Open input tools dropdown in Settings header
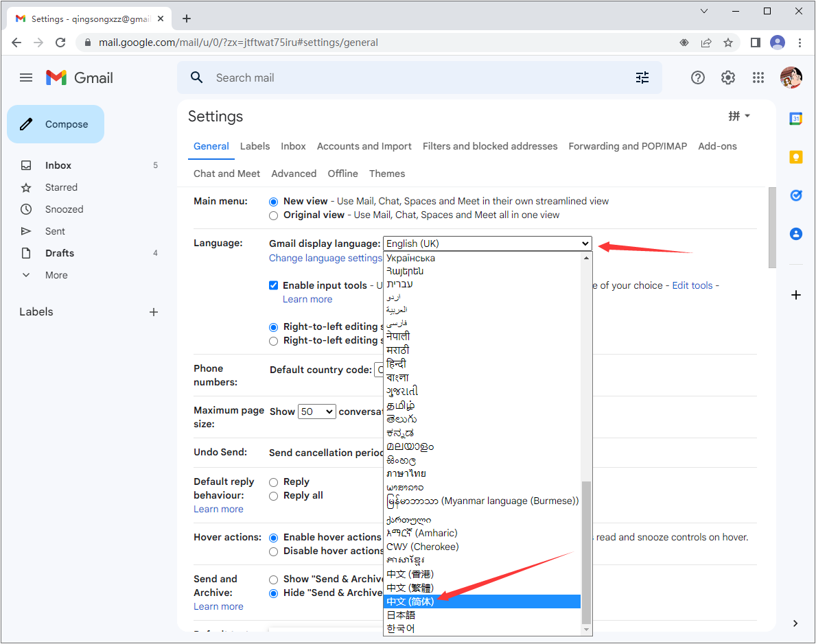The image size is (816, 644). [x=739, y=116]
